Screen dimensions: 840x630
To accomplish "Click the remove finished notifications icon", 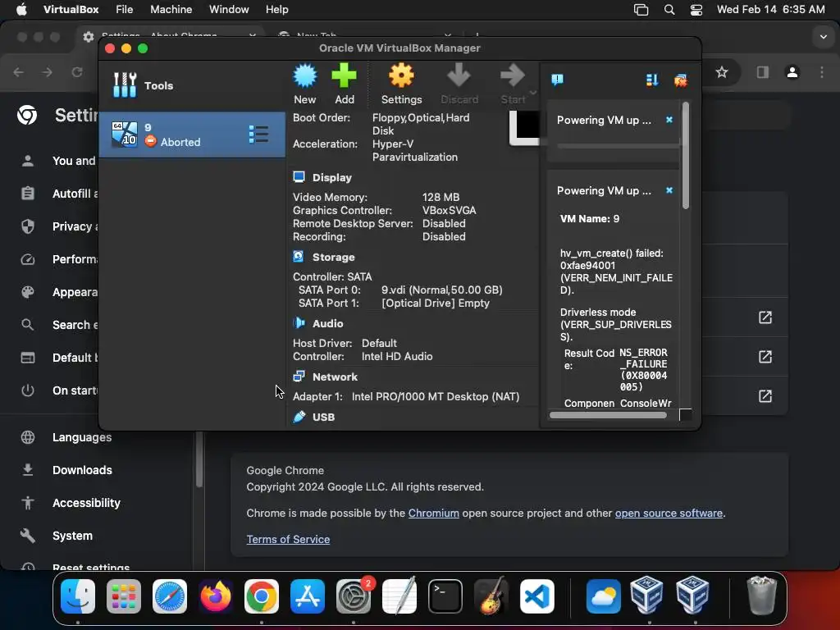I will (x=681, y=80).
